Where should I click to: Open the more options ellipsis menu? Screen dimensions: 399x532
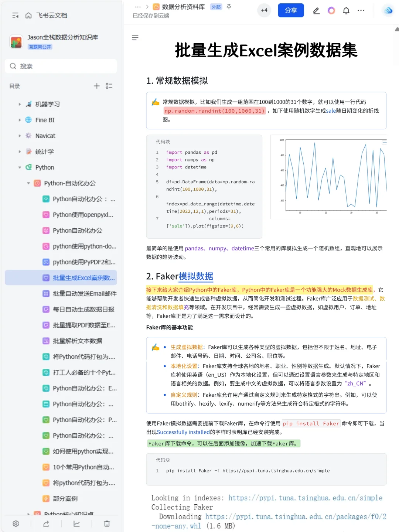[361, 10]
